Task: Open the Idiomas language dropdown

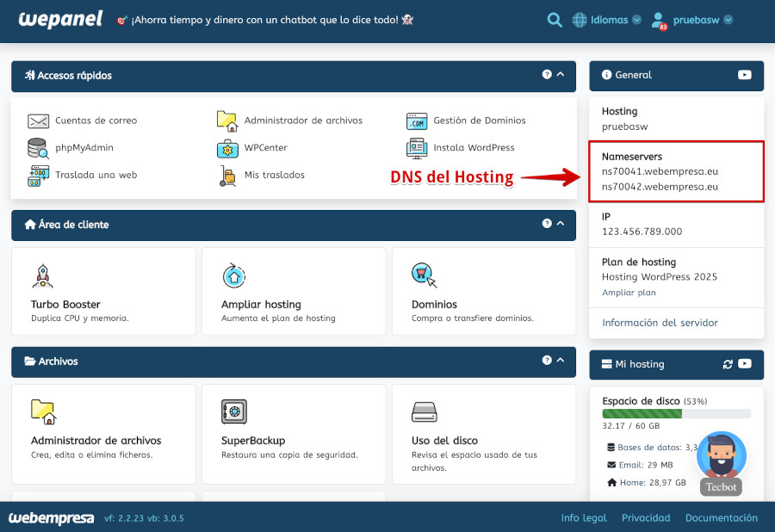Action: tap(607, 21)
